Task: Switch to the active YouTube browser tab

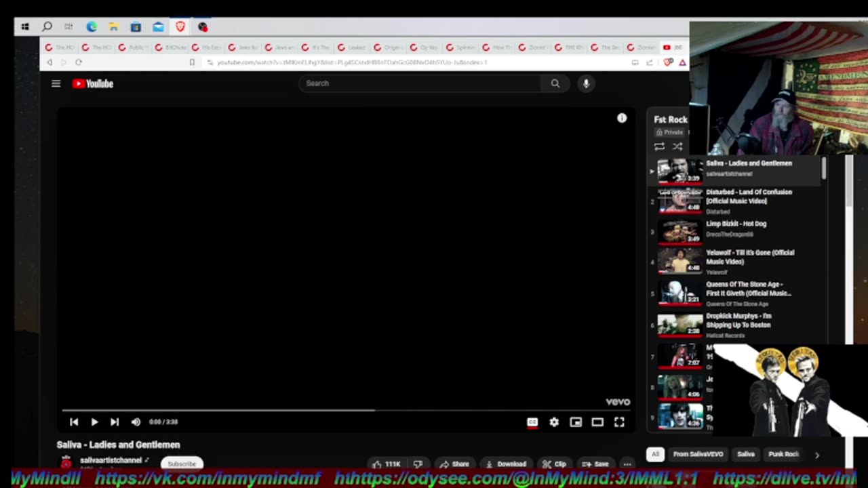Action: tap(673, 47)
